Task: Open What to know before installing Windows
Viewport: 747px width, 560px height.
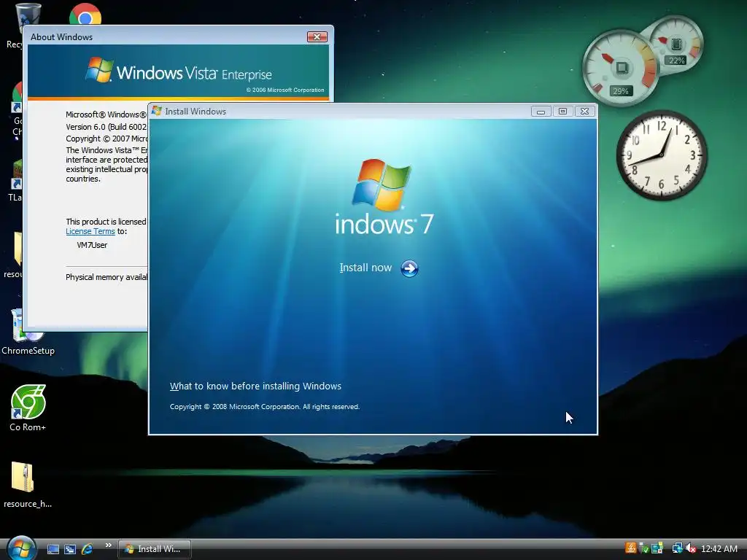Action: 255,386
